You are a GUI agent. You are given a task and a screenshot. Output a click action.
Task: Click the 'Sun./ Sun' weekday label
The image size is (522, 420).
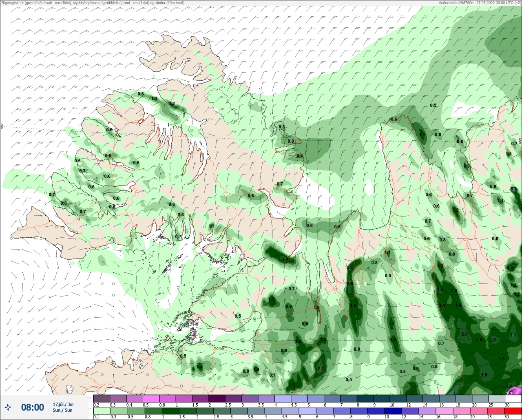click(x=62, y=410)
